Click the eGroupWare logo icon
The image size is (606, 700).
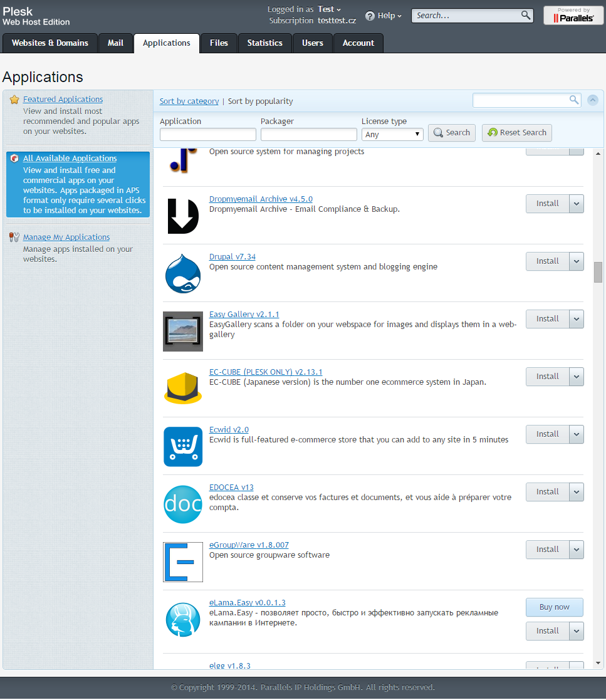point(183,562)
